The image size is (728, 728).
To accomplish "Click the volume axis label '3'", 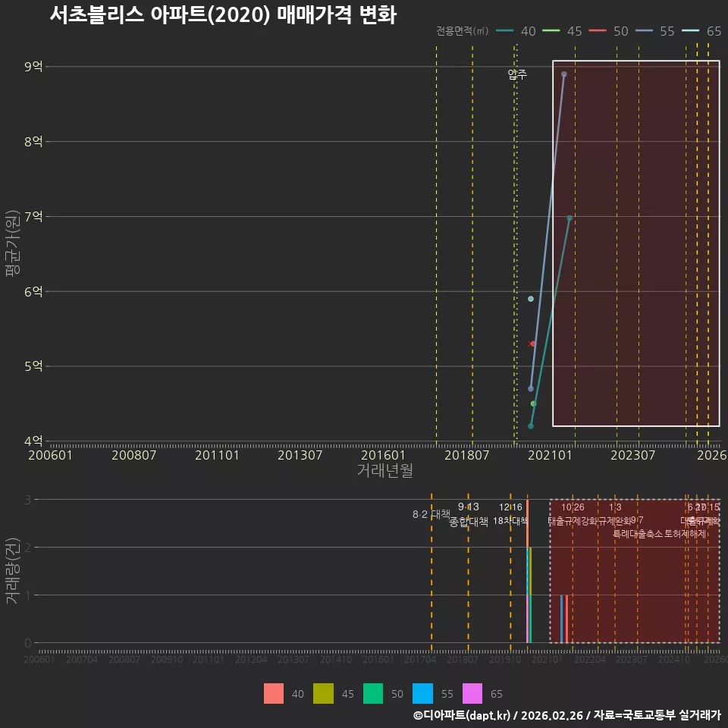I will click(x=28, y=500).
